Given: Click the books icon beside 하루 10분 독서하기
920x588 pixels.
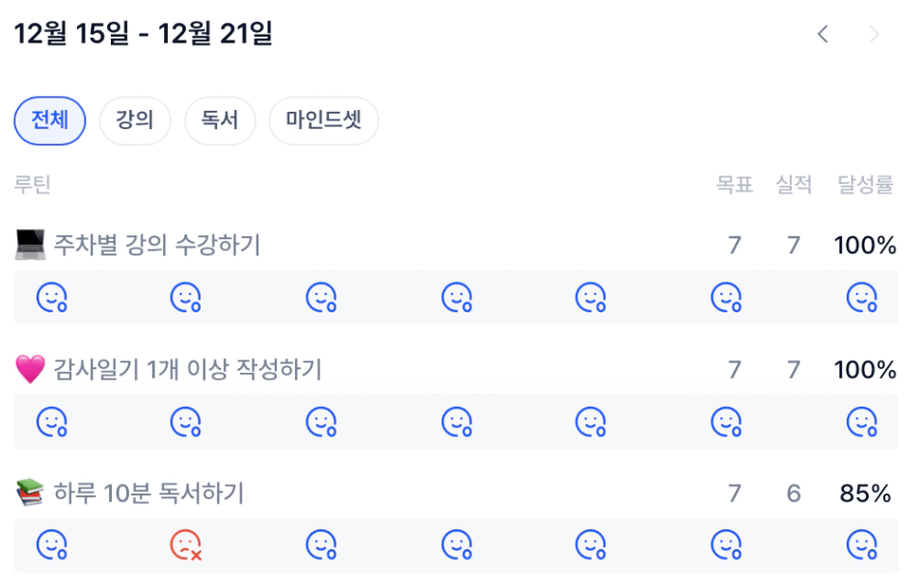Looking at the screenshot, I should (31, 494).
